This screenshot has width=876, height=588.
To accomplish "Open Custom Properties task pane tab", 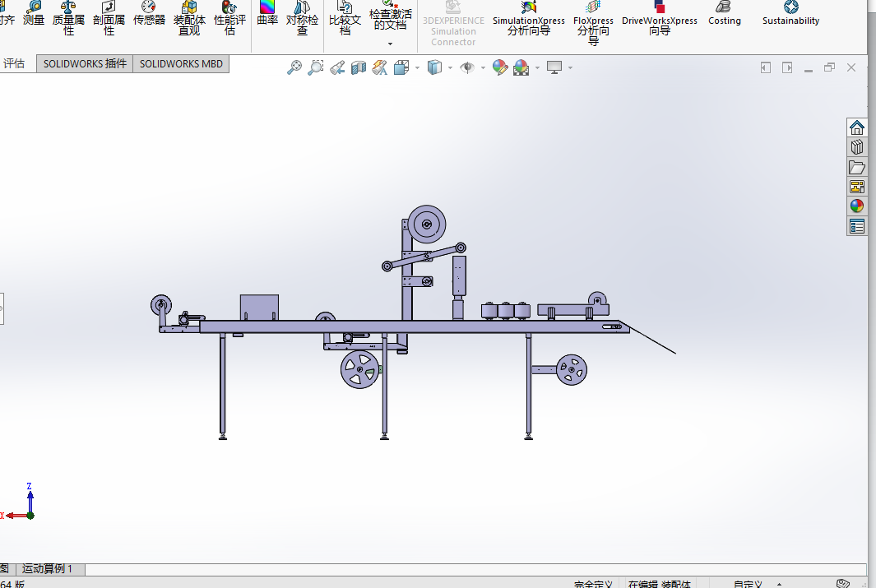I will point(857,226).
